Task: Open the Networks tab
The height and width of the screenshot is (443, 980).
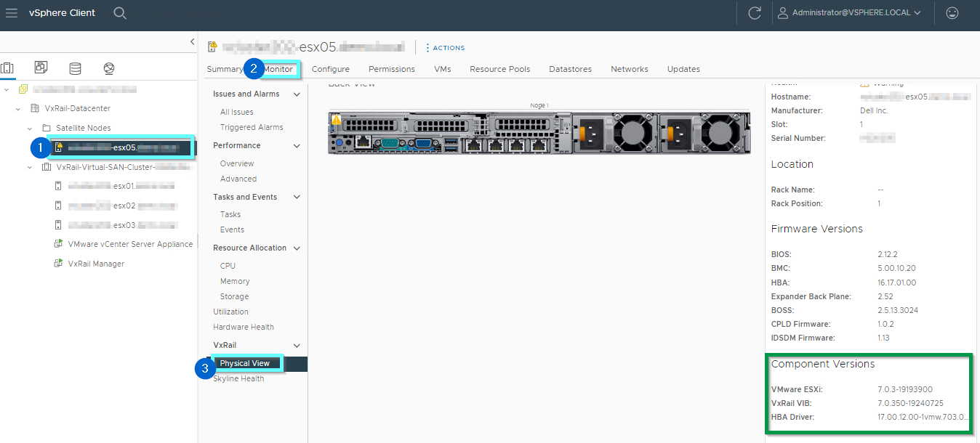Action: click(x=630, y=69)
